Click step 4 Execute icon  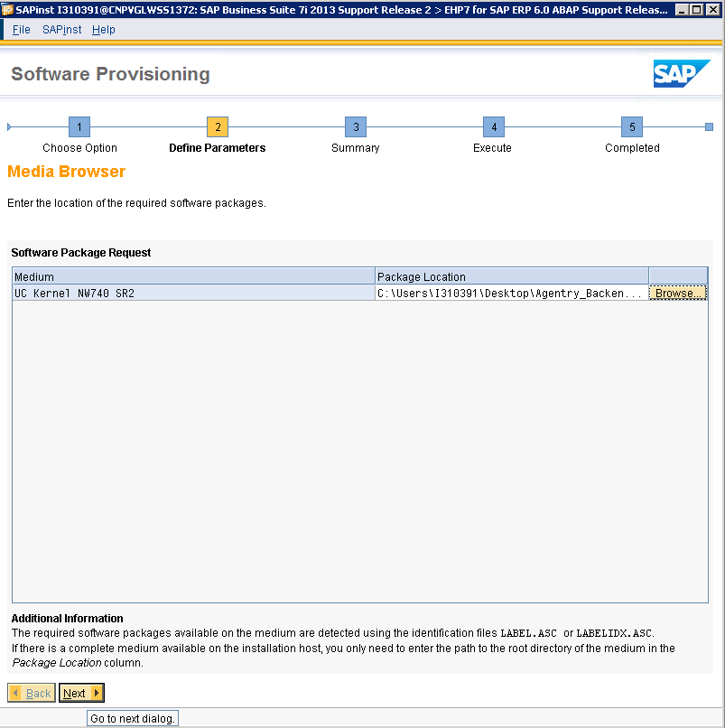[x=493, y=127]
